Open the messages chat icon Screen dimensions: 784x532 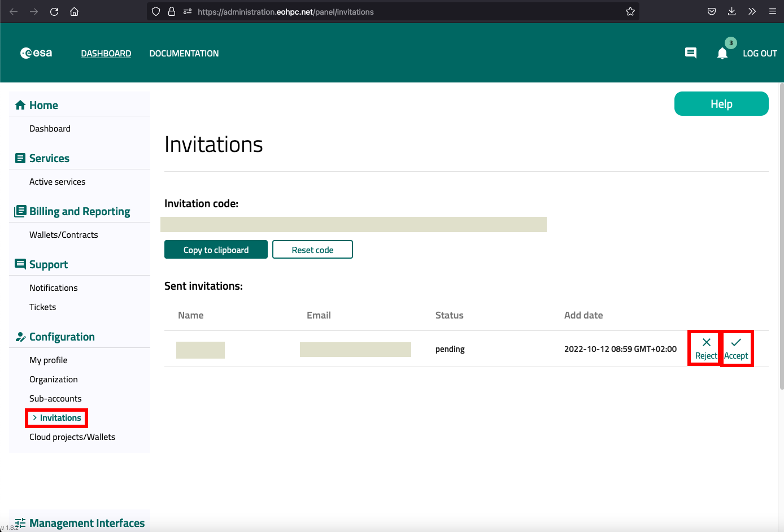point(690,53)
